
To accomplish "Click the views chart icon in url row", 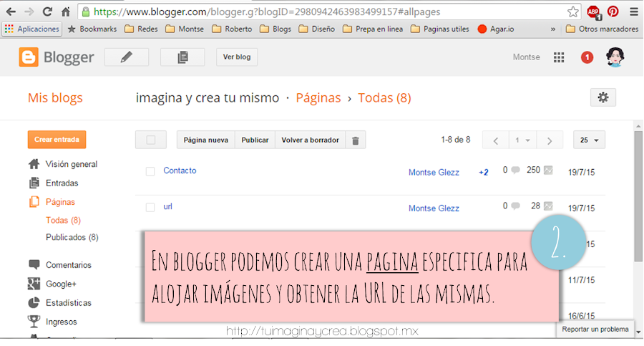I will pyautogui.click(x=548, y=206).
